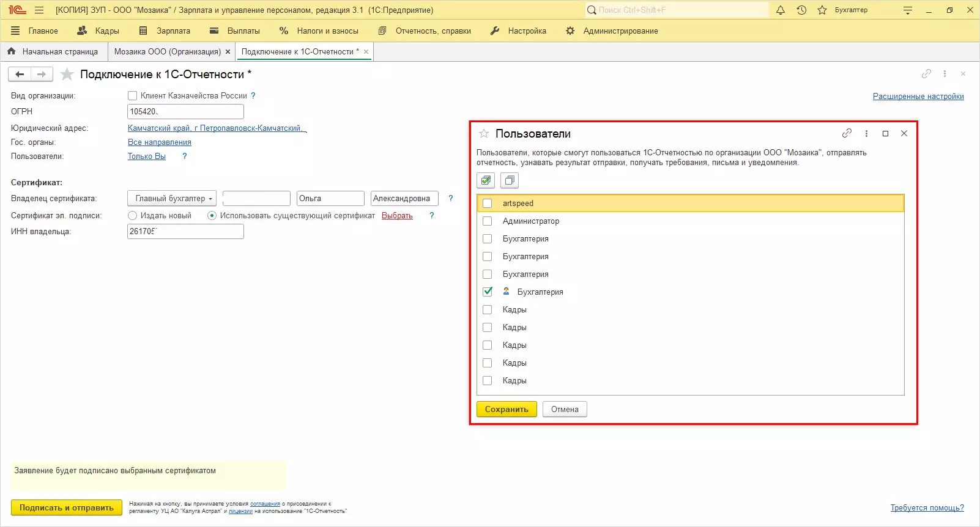Show help for certificate owner fields

[x=451, y=198]
